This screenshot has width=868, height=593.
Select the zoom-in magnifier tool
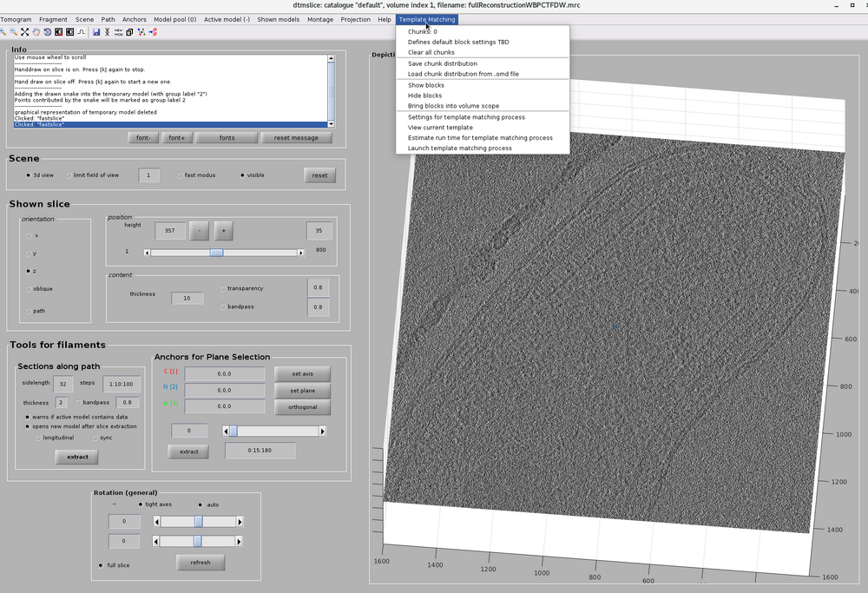[x=3, y=32]
